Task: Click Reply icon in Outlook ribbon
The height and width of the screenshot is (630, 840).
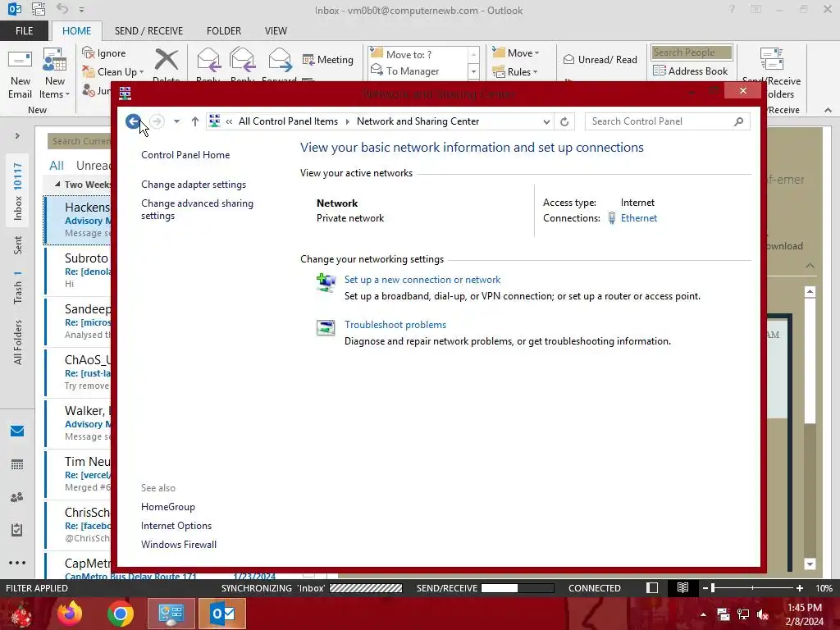Action: [x=208, y=60]
